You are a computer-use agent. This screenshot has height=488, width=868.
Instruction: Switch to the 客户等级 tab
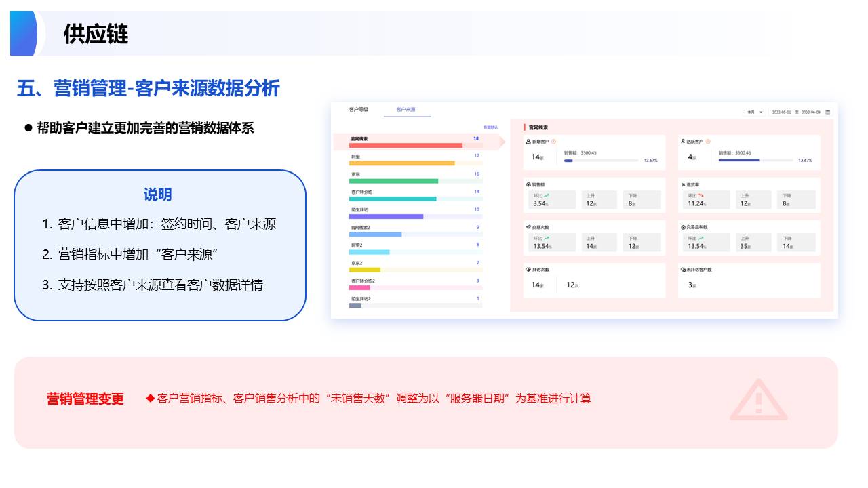click(358, 109)
